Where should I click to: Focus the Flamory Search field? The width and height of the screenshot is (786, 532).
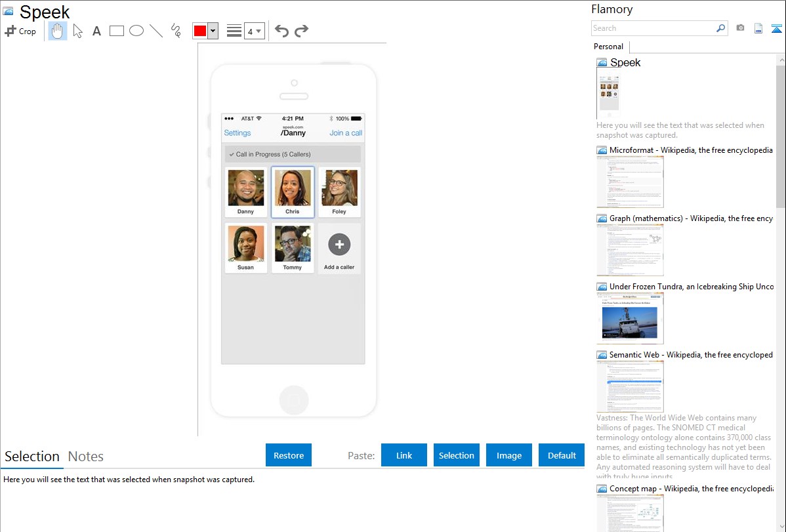653,28
